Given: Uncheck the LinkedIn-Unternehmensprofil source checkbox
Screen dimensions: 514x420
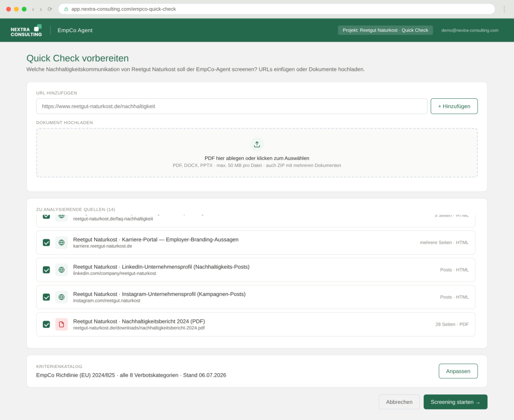Looking at the screenshot, I should click(x=47, y=270).
